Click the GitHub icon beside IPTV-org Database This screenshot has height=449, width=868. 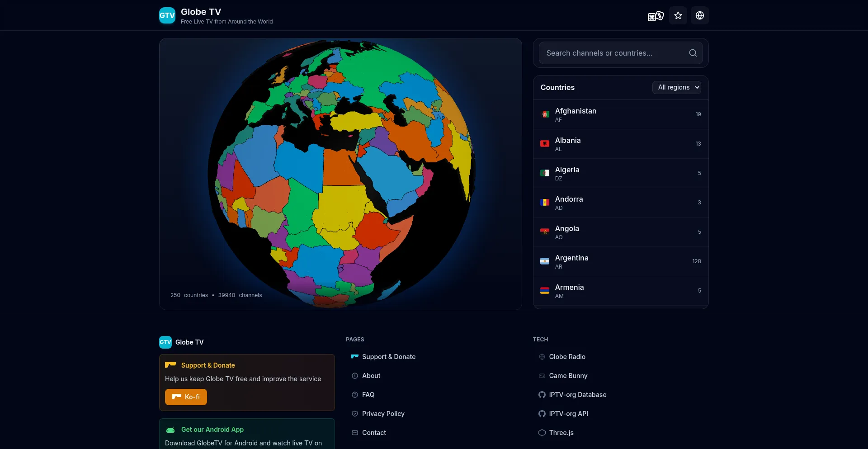(x=542, y=395)
